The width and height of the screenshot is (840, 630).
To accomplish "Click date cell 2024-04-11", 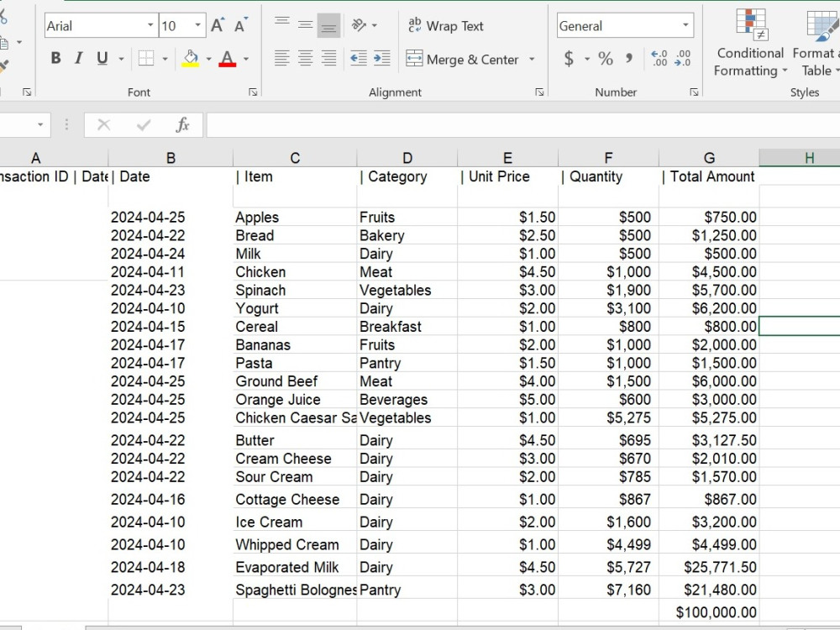I will pyautogui.click(x=171, y=271).
